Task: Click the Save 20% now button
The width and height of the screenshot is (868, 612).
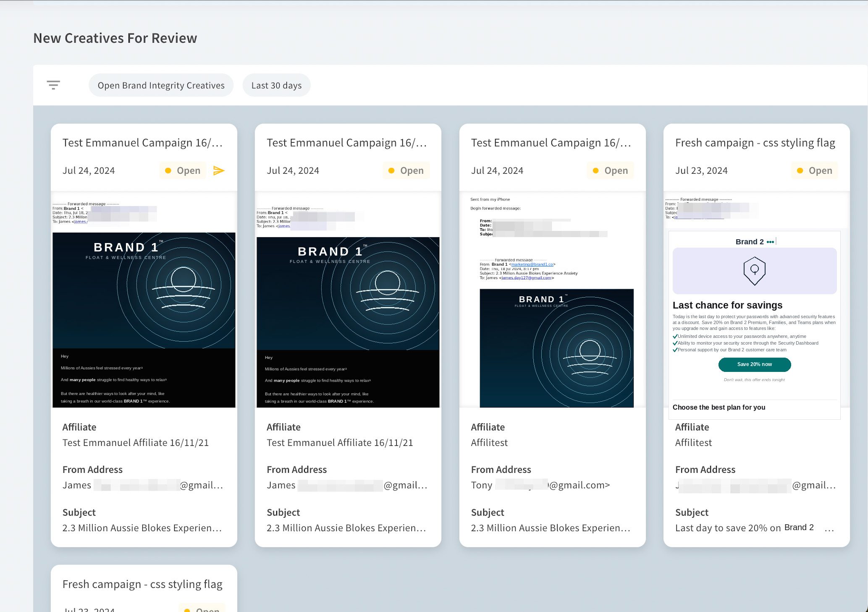Action: pyautogui.click(x=755, y=364)
